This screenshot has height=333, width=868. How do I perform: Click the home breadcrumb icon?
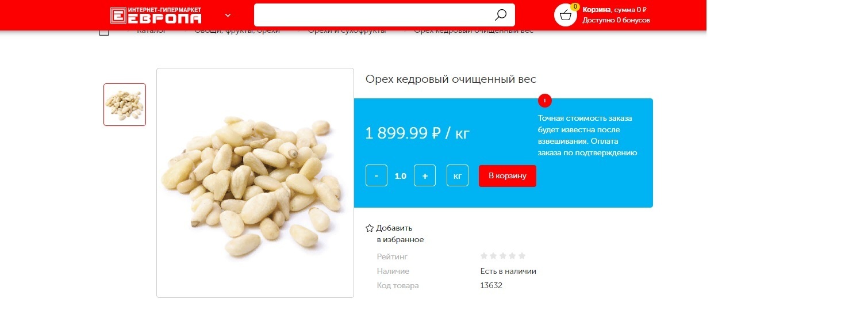pos(104,31)
